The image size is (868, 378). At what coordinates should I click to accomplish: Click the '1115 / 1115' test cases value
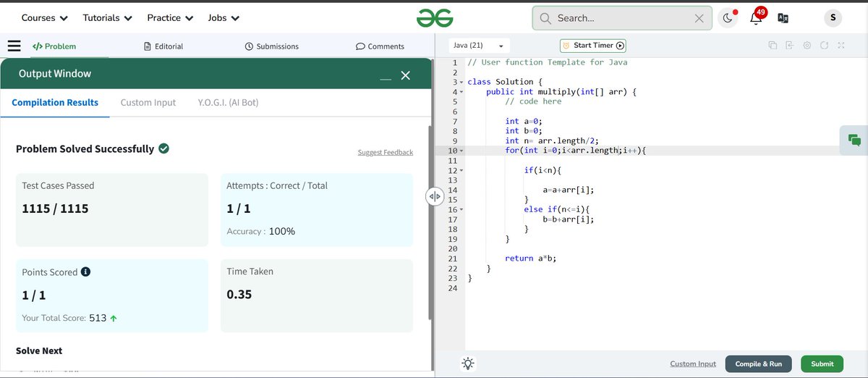55,209
